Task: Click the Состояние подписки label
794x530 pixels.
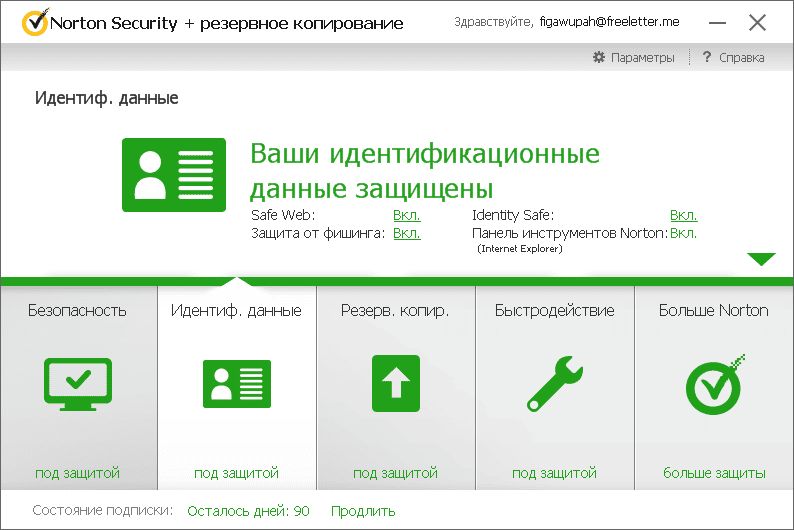Action: pyautogui.click(x=103, y=510)
